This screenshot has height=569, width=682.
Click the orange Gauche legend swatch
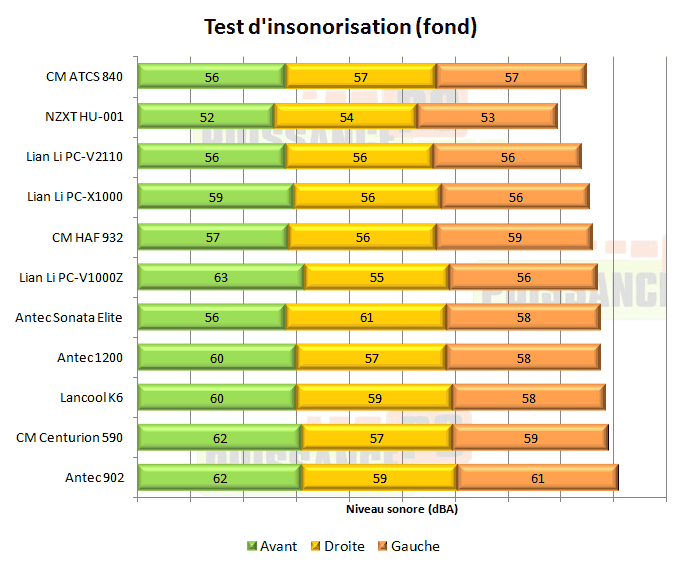(x=383, y=546)
